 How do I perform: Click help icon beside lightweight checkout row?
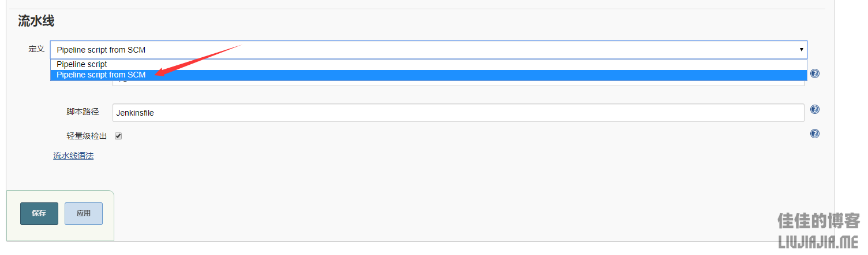815,134
